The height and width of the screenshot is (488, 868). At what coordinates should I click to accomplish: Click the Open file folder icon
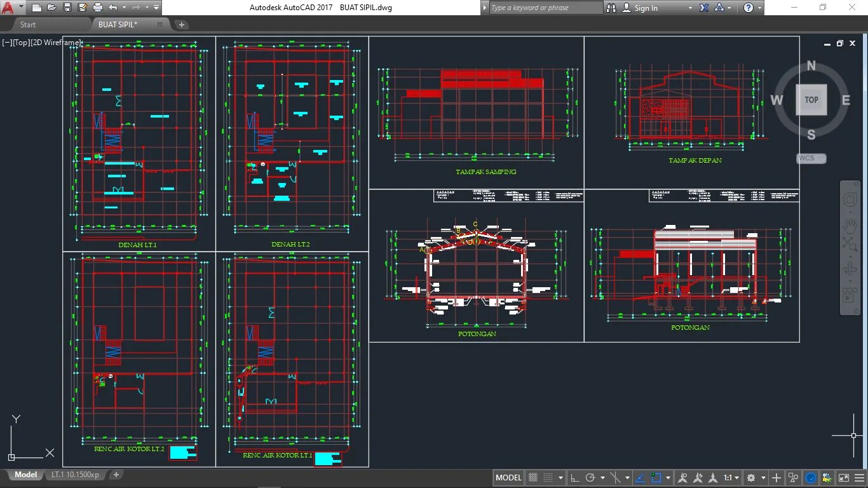(52, 8)
